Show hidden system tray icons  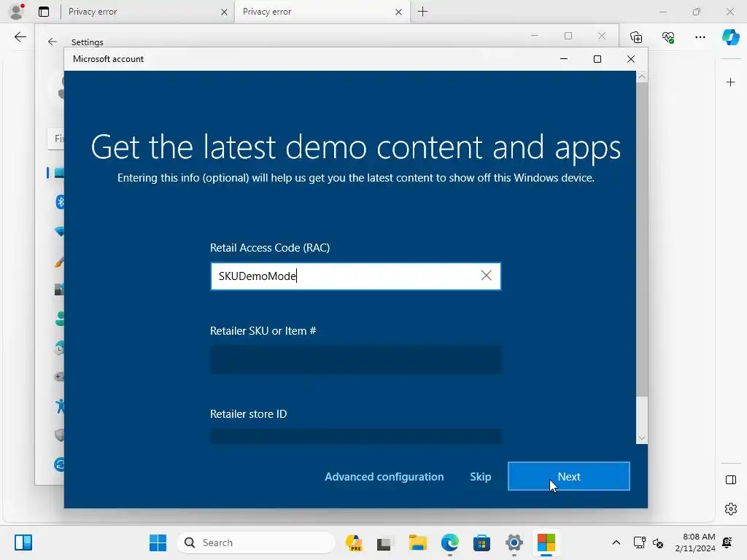(616, 542)
